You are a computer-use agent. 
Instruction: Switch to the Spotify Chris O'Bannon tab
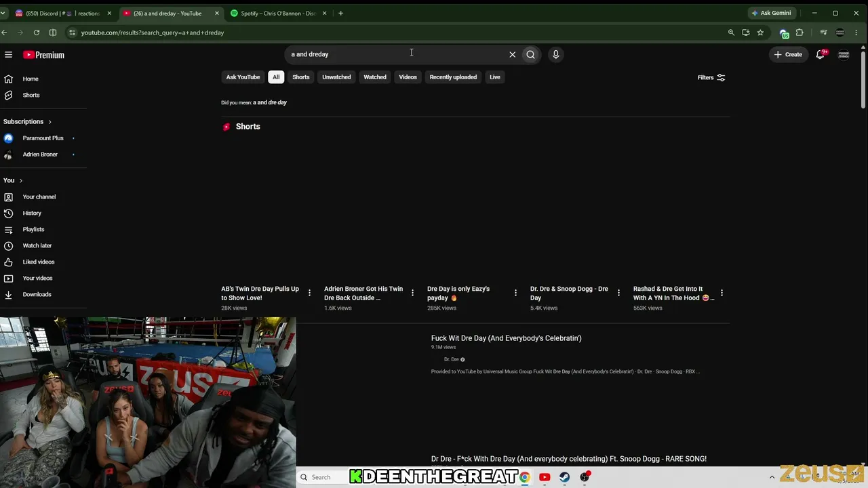coord(278,14)
